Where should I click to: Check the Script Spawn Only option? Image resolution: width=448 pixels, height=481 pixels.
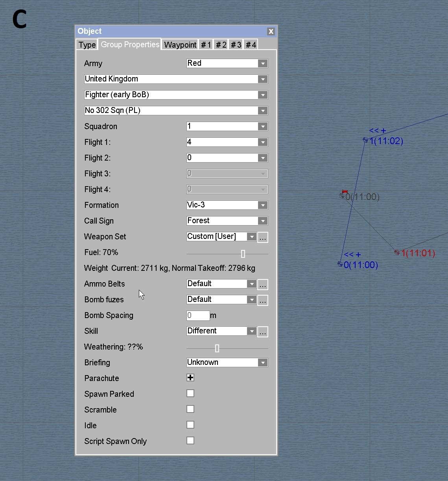[190, 441]
